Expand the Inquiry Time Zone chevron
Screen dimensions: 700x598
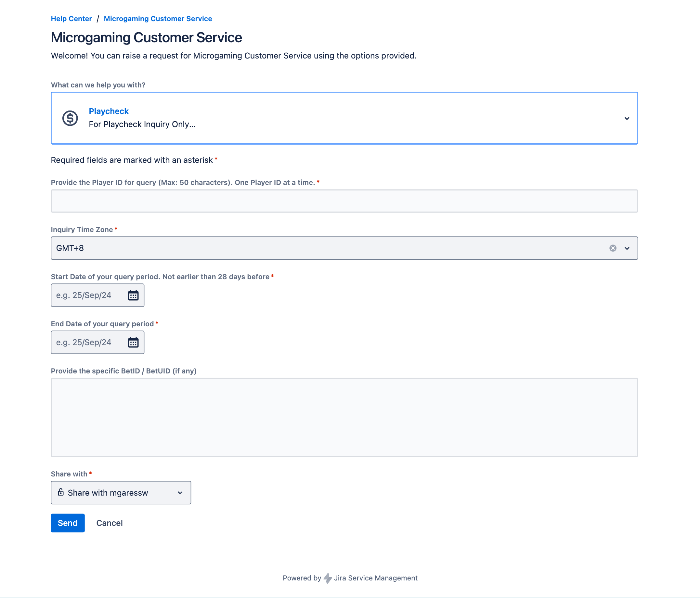(x=627, y=248)
